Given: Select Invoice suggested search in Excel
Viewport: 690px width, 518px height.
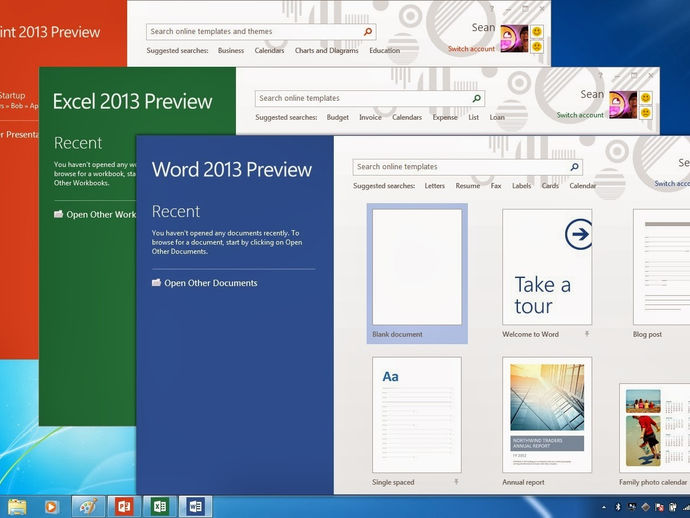Looking at the screenshot, I should 370,117.
